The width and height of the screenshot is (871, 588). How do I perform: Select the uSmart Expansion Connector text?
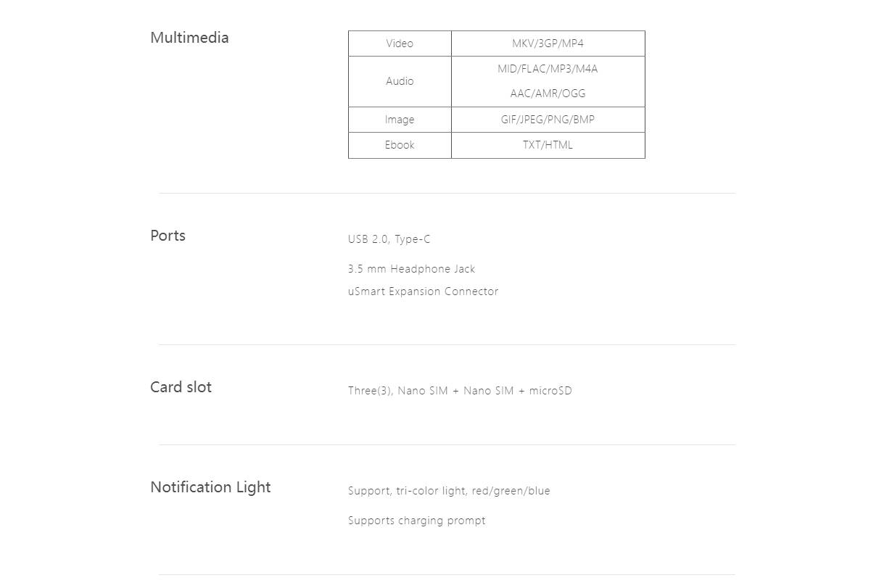click(423, 291)
